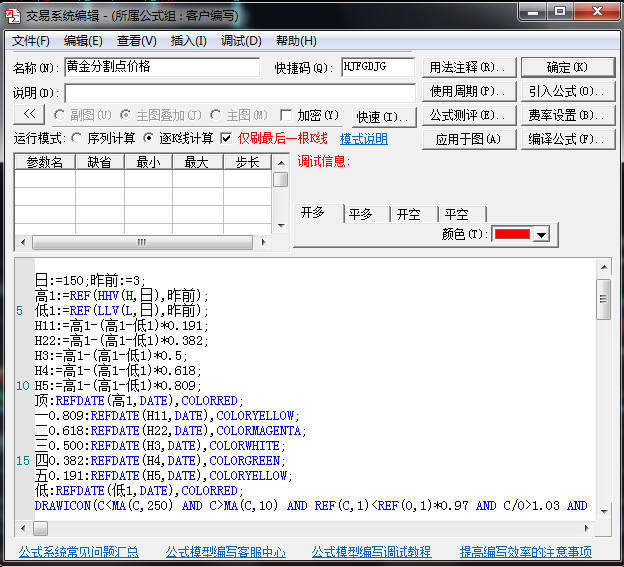
Task: Click the DRAWICON code line
Action: point(311,506)
